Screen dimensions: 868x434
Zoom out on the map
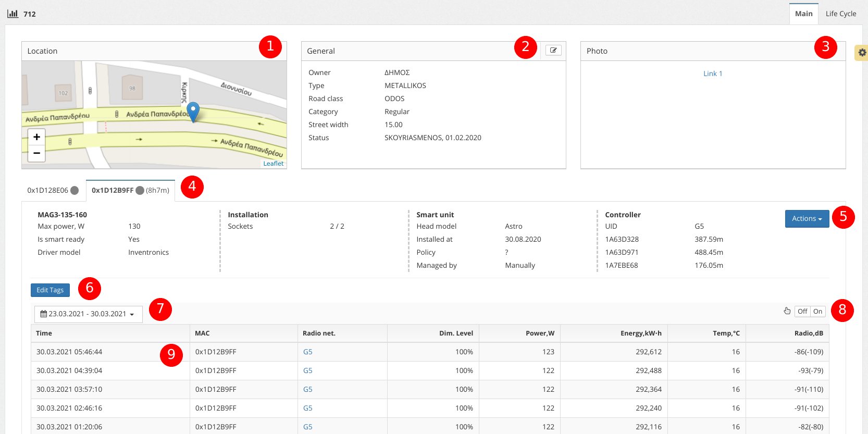36,153
